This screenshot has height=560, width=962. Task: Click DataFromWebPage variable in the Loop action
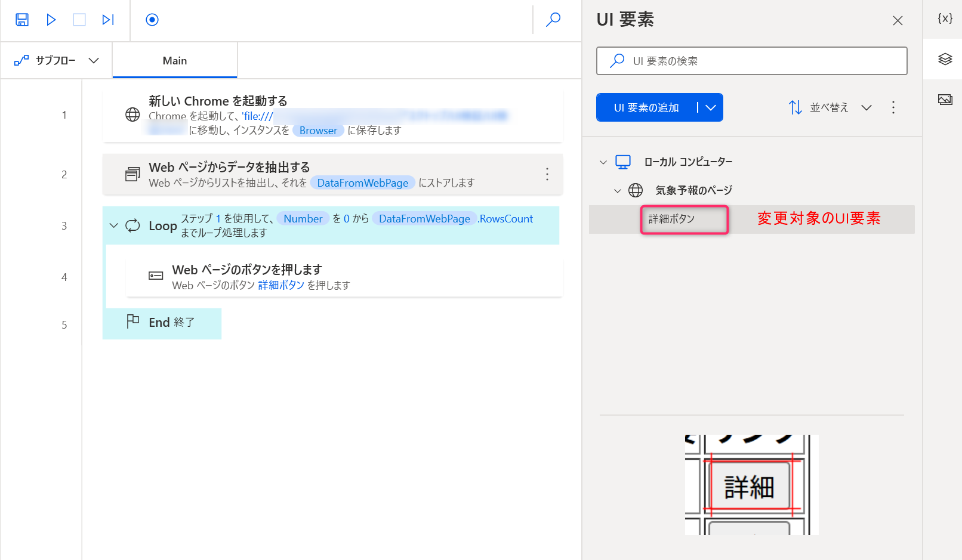point(424,219)
